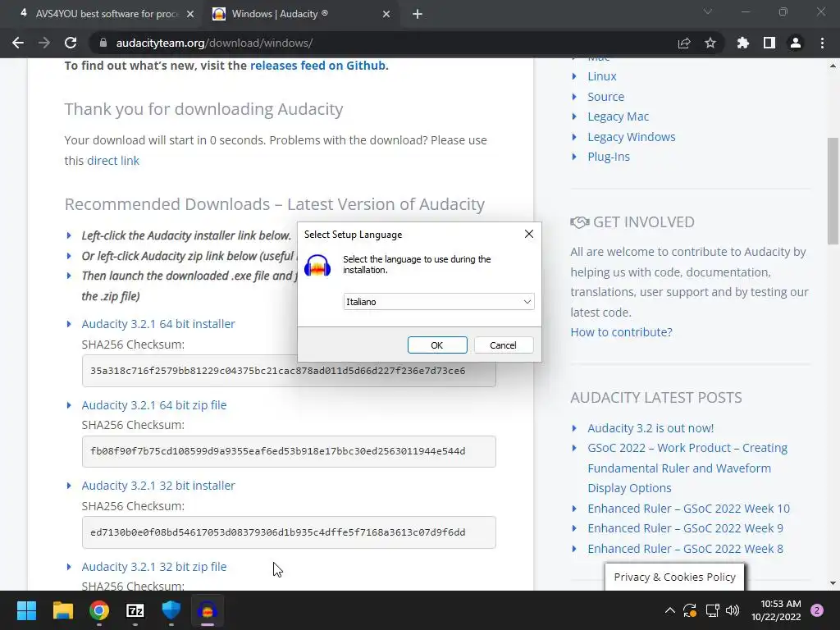
Task: Show hidden system tray icons
Action: click(x=669, y=610)
